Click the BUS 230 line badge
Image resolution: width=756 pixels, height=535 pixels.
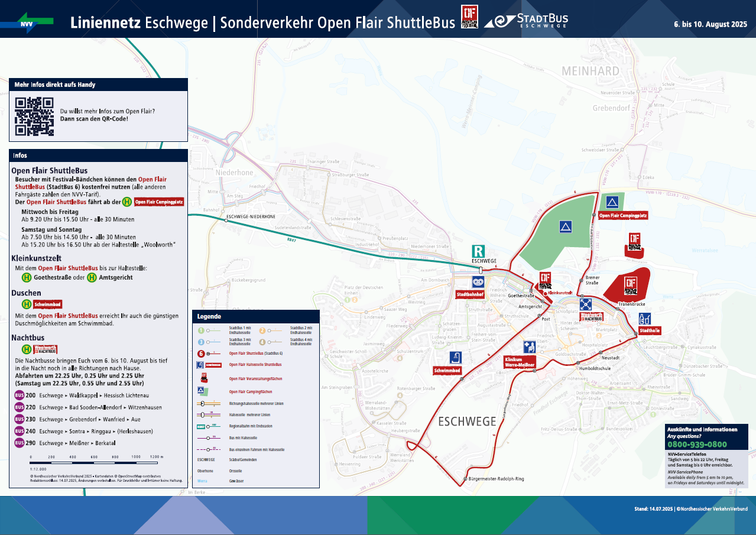tap(19, 419)
